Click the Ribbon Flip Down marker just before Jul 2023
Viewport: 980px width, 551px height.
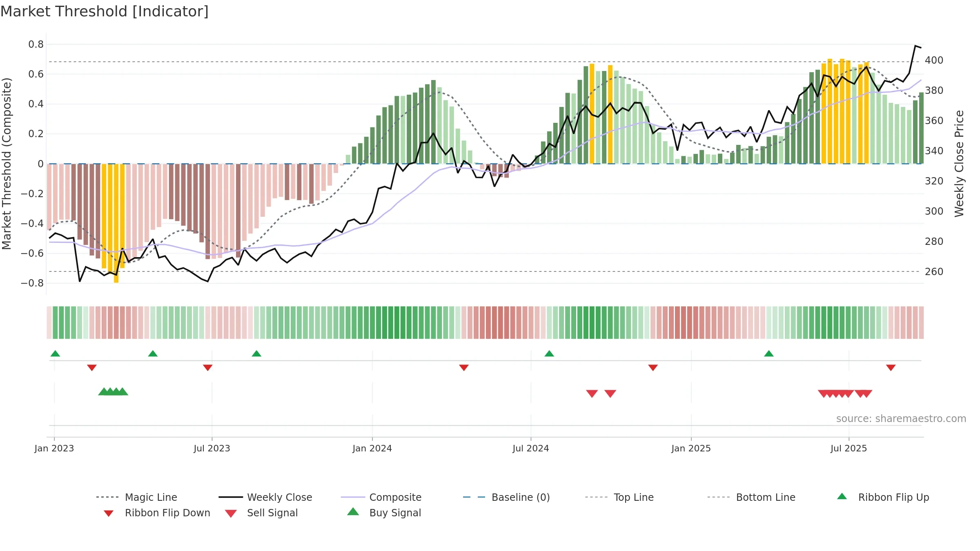point(208,368)
